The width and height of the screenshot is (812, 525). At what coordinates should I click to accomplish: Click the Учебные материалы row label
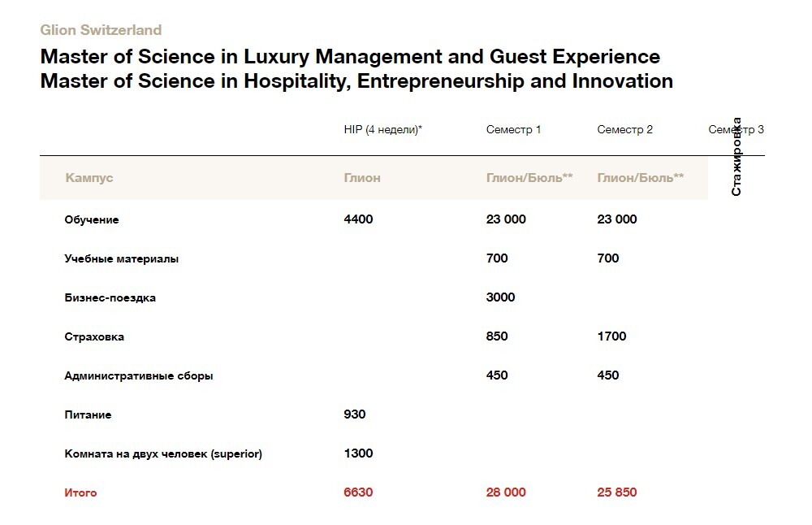(122, 258)
